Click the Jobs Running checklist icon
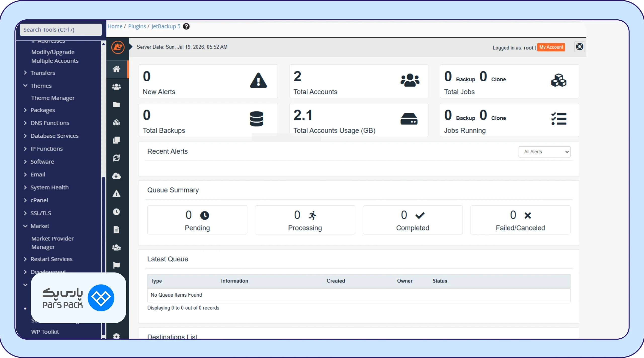The height and width of the screenshot is (358, 644). [x=559, y=119]
